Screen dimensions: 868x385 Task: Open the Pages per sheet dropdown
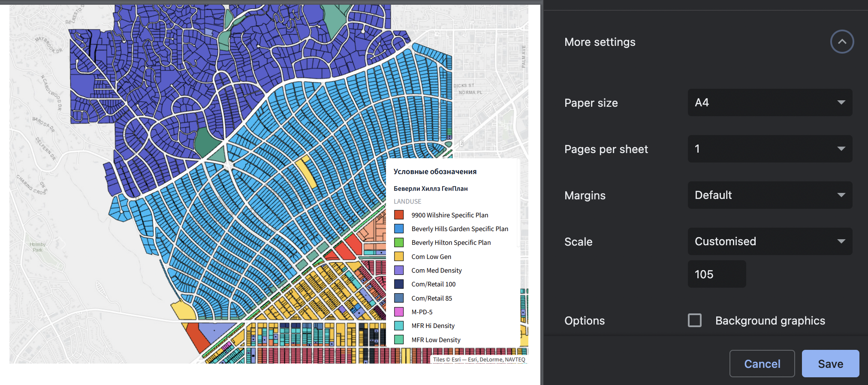coord(769,149)
